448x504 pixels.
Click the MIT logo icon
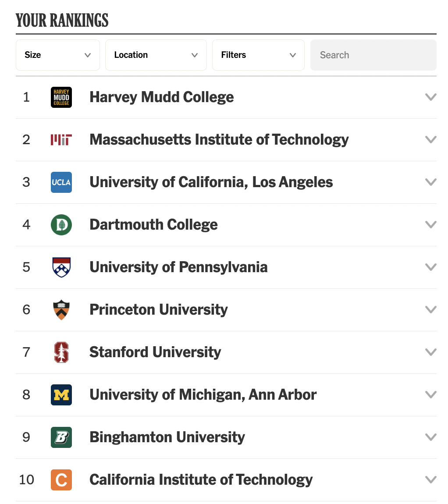[x=61, y=140]
